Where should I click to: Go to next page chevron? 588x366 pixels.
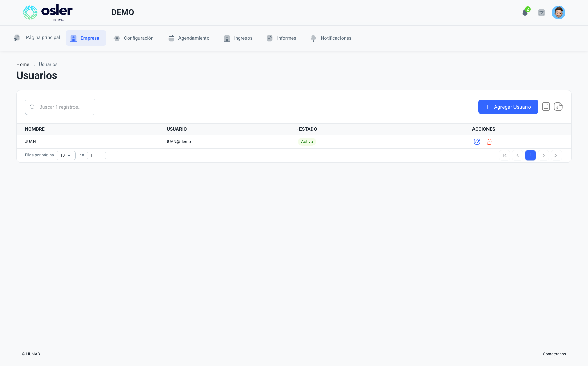coord(544,155)
